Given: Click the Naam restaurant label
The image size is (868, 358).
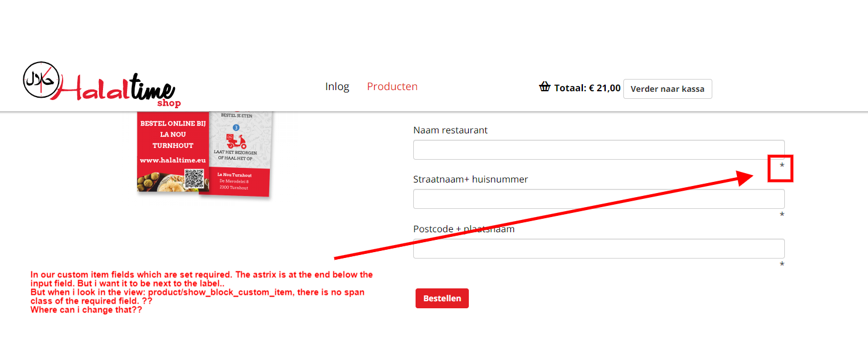Looking at the screenshot, I should coord(450,130).
